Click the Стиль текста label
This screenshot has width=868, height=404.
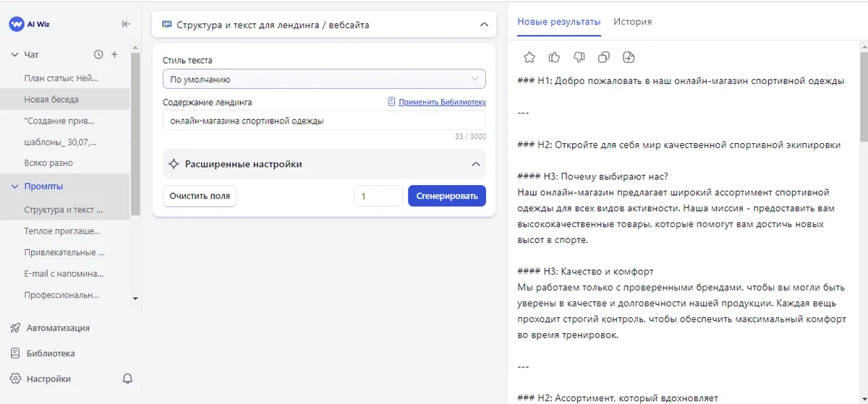click(187, 61)
